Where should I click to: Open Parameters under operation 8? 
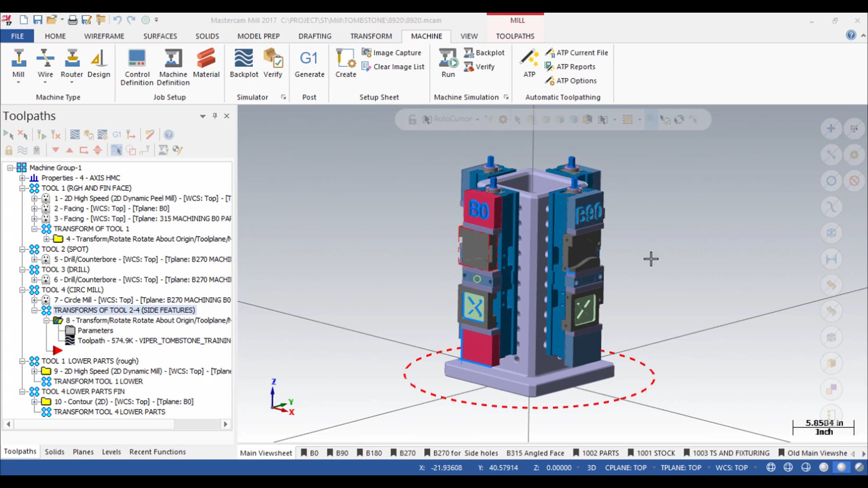(x=95, y=330)
